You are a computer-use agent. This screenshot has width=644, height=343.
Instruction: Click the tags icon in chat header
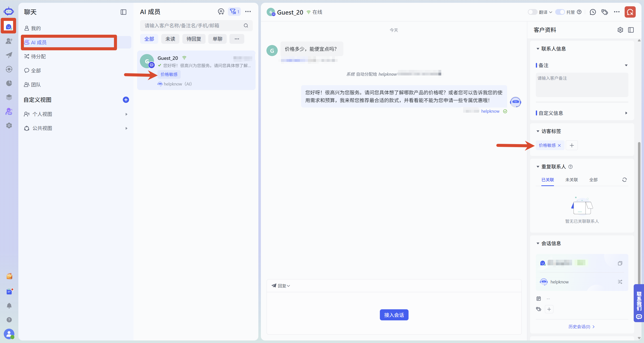pos(605,12)
